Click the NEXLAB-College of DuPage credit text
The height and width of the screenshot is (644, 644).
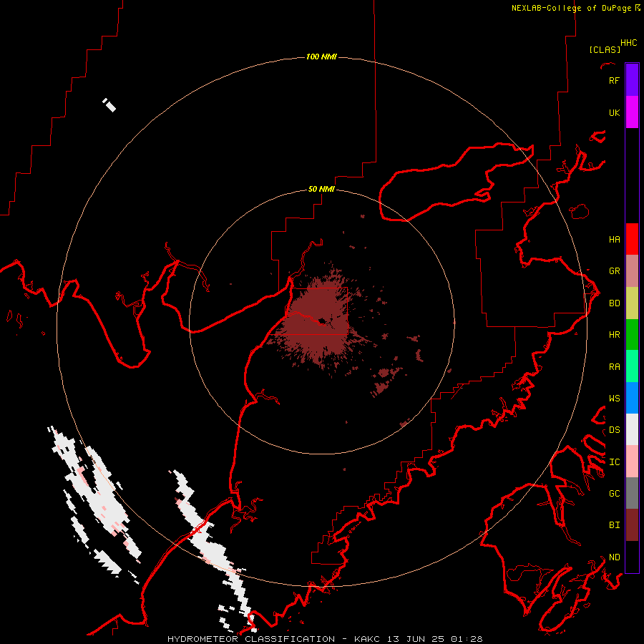571,8
